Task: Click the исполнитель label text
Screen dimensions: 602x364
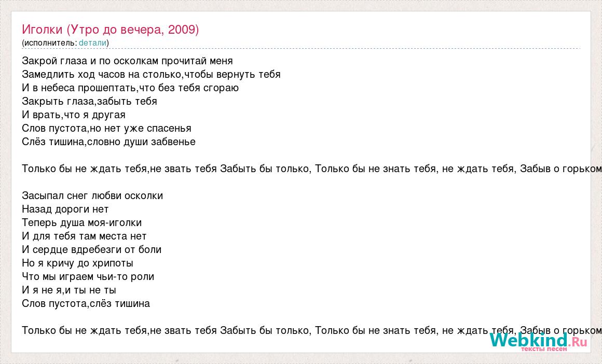Action: (x=49, y=43)
